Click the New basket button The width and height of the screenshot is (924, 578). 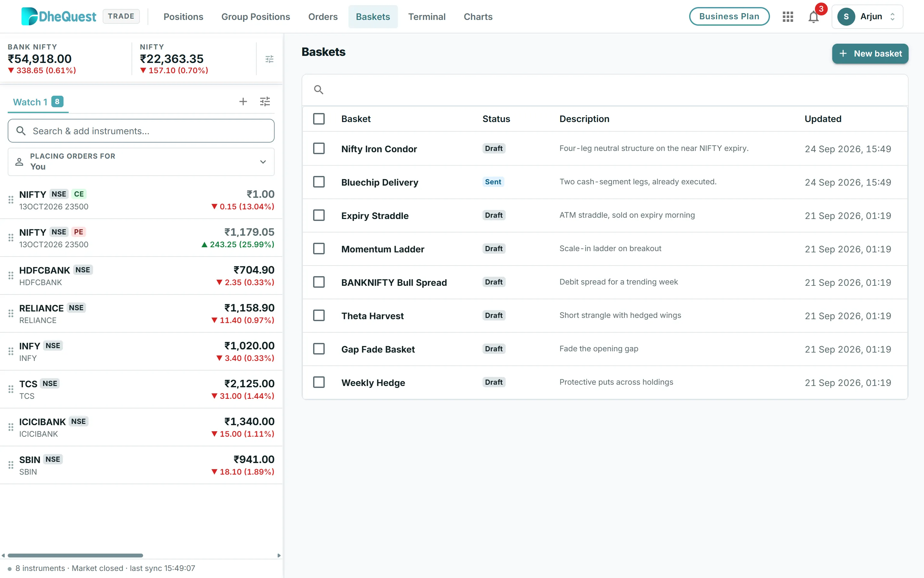(x=870, y=54)
